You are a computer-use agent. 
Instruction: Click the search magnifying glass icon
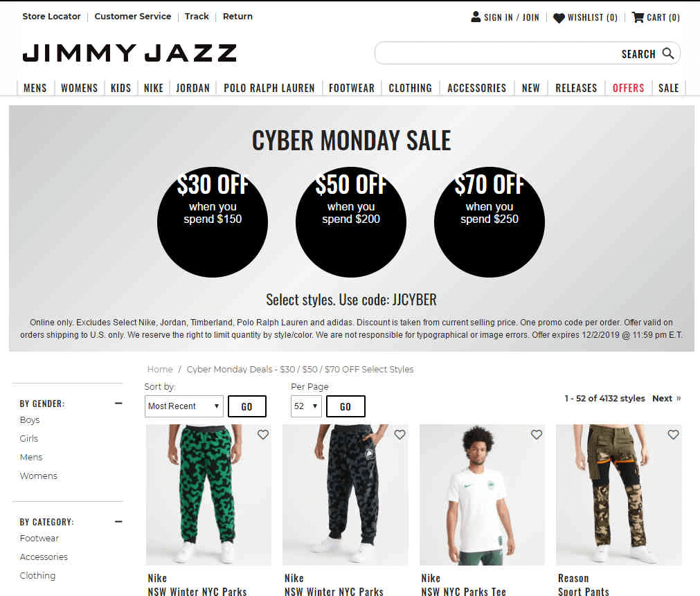[668, 53]
